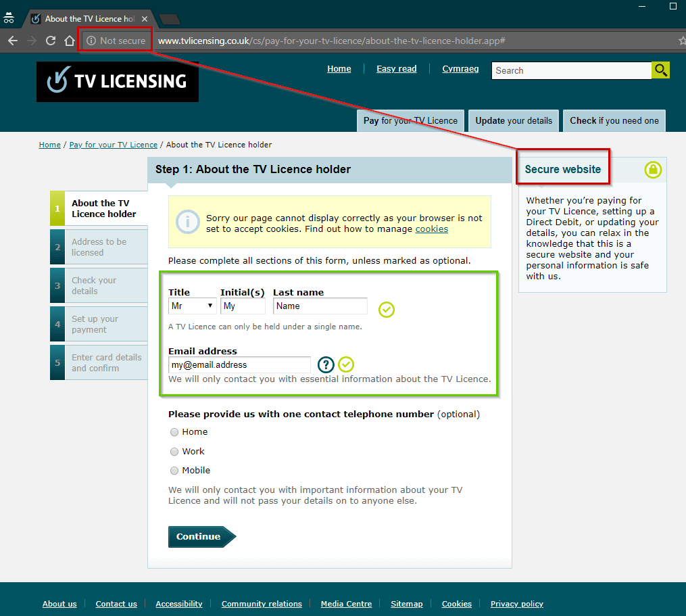
Task: Expand step 2 Address to be licensed
Action: 99,247
